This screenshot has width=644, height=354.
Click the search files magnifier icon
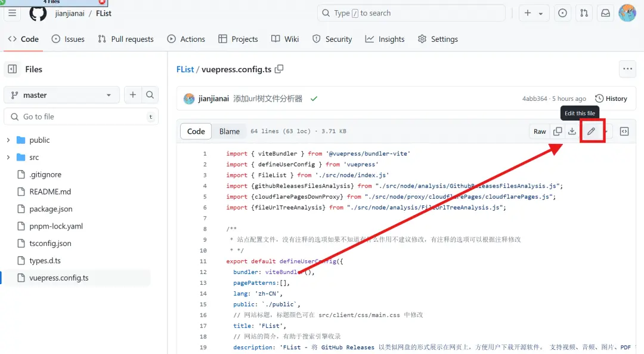point(150,95)
